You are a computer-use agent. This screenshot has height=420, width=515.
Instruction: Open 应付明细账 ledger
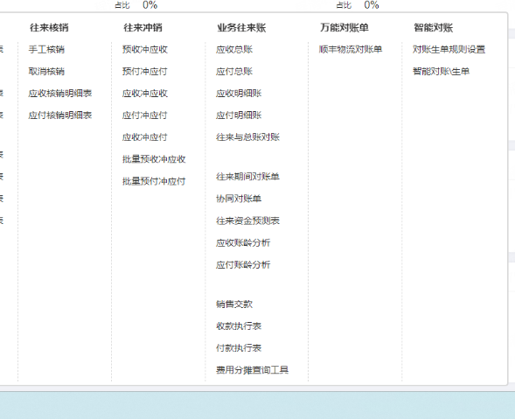point(239,115)
